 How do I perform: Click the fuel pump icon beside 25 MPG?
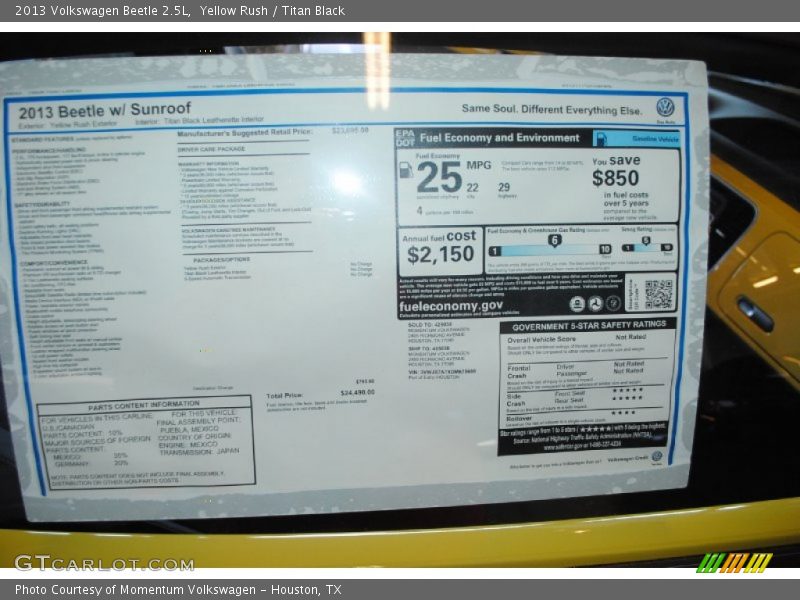pyautogui.click(x=406, y=170)
